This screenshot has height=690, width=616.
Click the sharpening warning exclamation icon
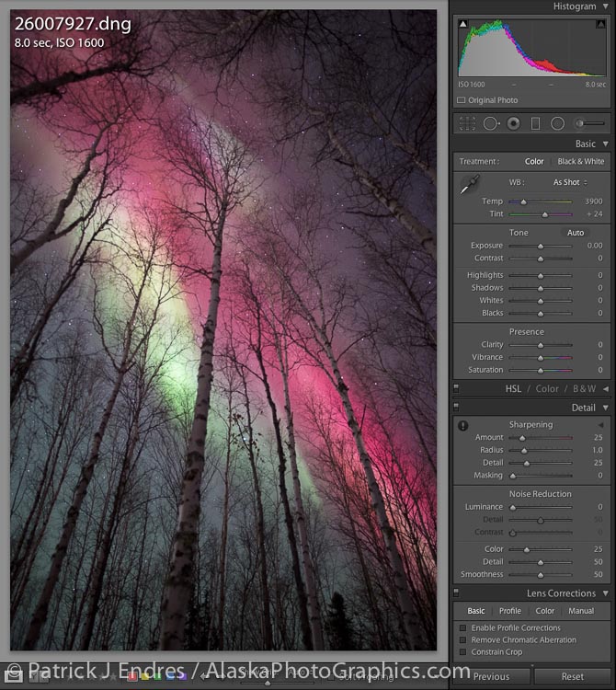point(462,425)
